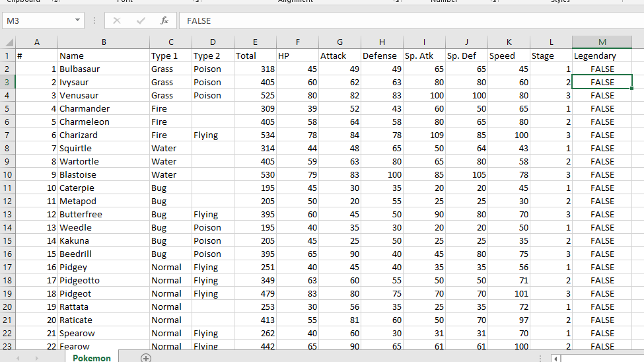
Task: Select the Rattata name cell
Action: (x=104, y=307)
